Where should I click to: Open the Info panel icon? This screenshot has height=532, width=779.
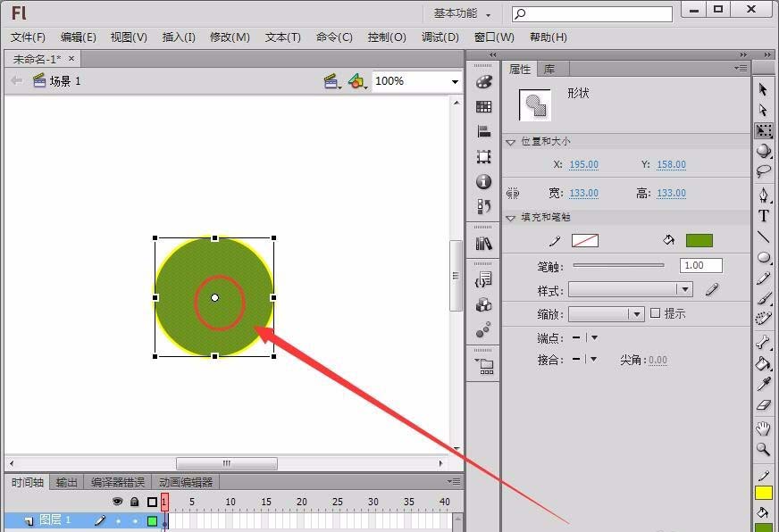click(x=483, y=181)
